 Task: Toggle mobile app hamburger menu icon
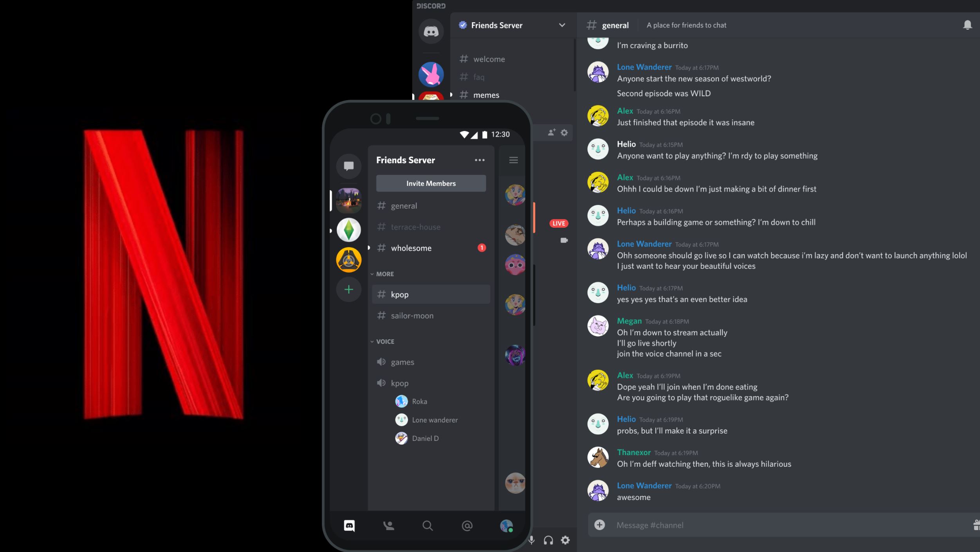click(514, 160)
